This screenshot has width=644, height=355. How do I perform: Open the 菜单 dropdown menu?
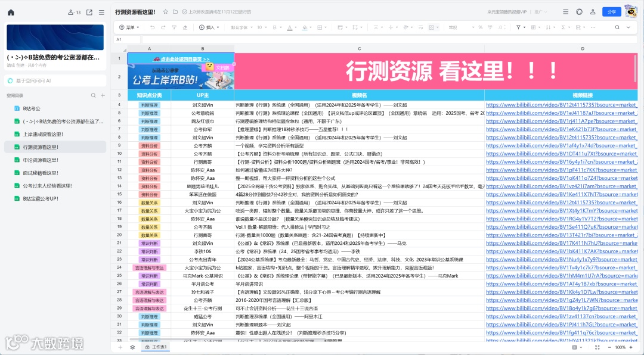point(129,27)
